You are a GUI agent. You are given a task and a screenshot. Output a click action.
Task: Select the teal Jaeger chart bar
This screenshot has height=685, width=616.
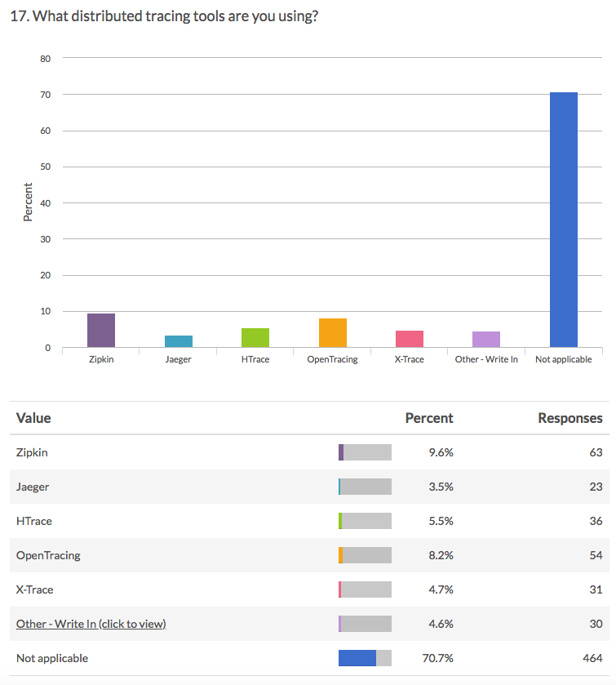click(x=178, y=341)
